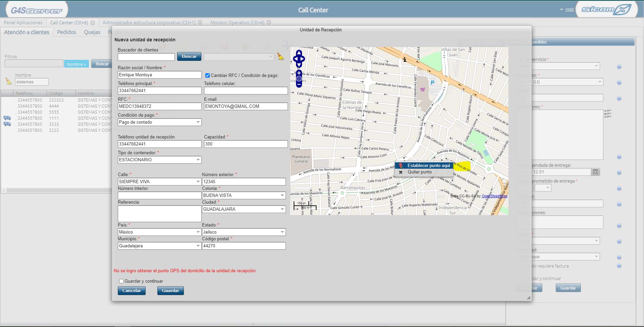Click the globe zoom-to-world map icon

pyautogui.click(x=299, y=79)
